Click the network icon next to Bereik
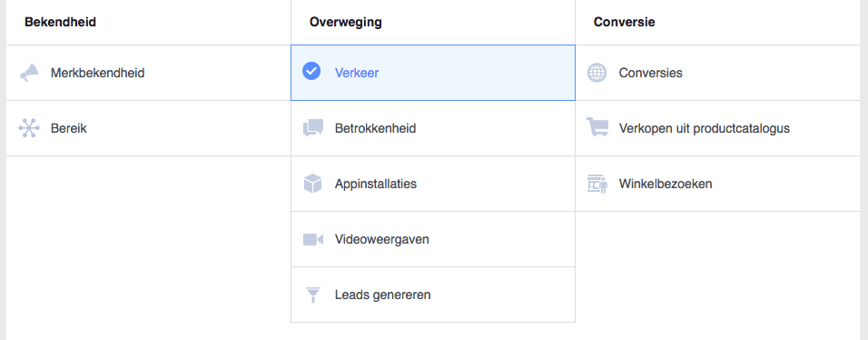 29,128
